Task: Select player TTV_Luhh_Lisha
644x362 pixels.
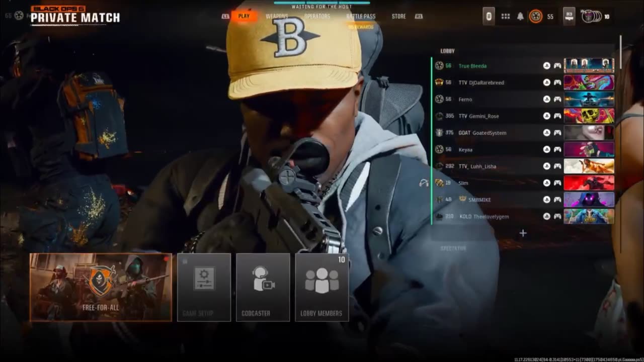Action: (x=523, y=166)
